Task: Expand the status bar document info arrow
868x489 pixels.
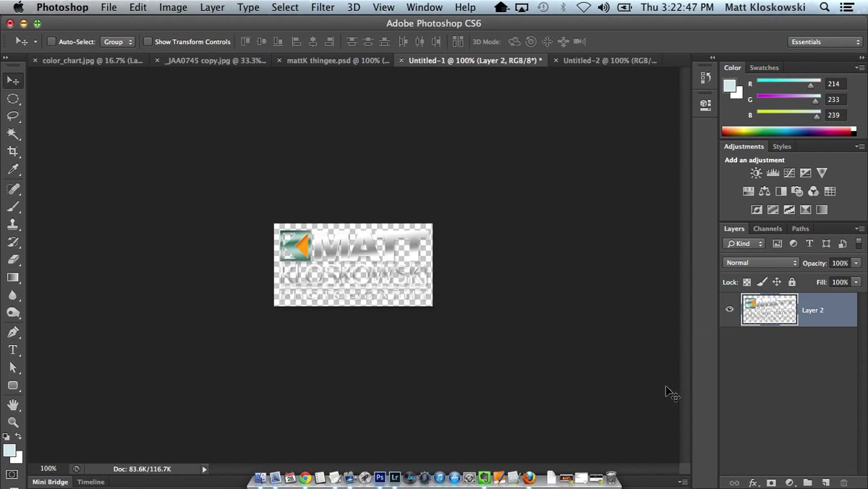Action: pyautogui.click(x=204, y=469)
